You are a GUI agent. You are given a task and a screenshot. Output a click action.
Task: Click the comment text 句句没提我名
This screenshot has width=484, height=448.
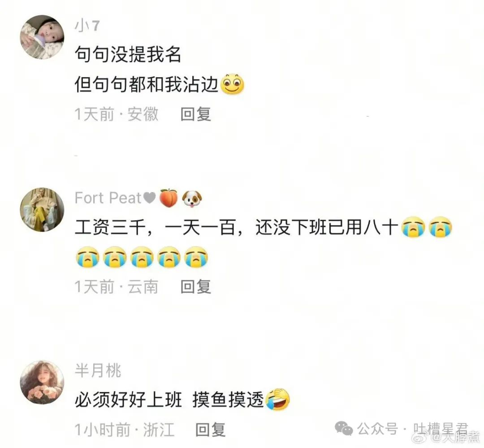click(128, 54)
